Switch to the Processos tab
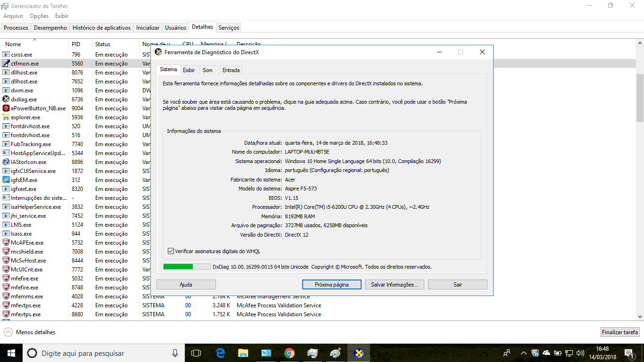This screenshot has height=362, width=644. click(16, 28)
